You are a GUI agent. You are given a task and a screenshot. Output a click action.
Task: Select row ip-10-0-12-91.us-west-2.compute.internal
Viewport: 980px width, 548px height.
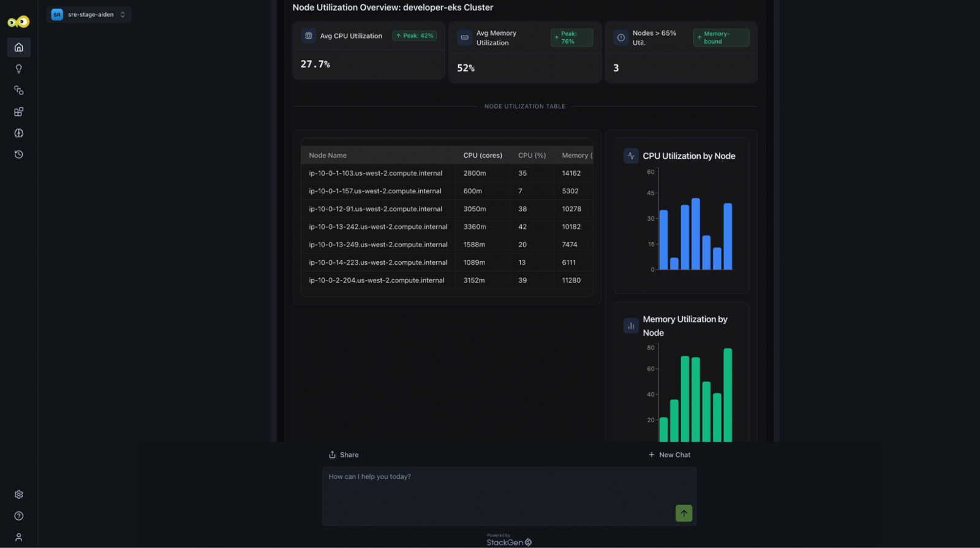point(447,209)
